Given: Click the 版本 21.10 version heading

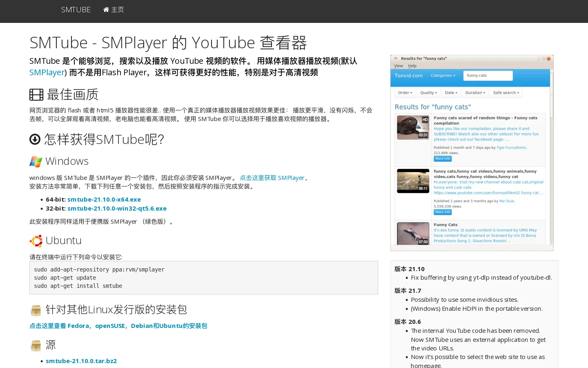Looking at the screenshot, I should [410, 269].
